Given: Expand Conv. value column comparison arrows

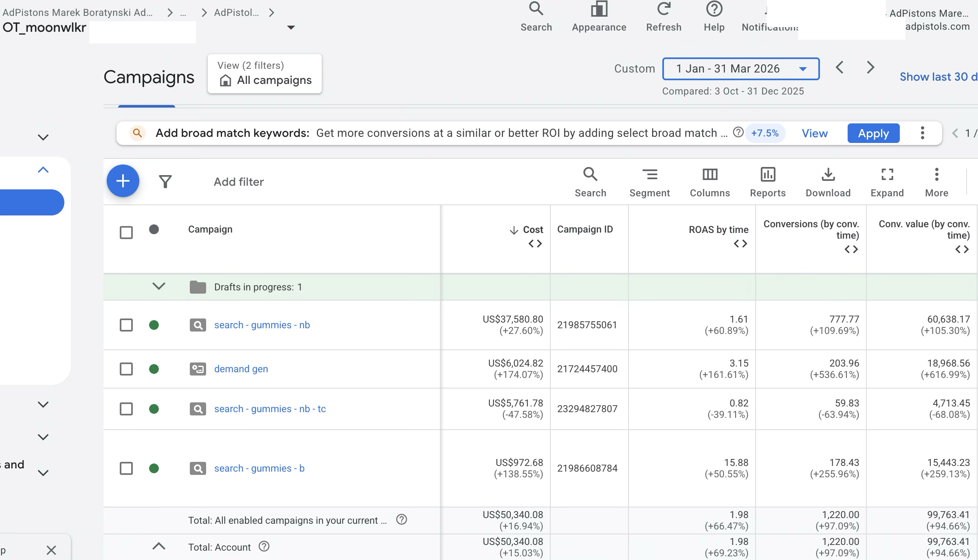Looking at the screenshot, I should pos(962,249).
